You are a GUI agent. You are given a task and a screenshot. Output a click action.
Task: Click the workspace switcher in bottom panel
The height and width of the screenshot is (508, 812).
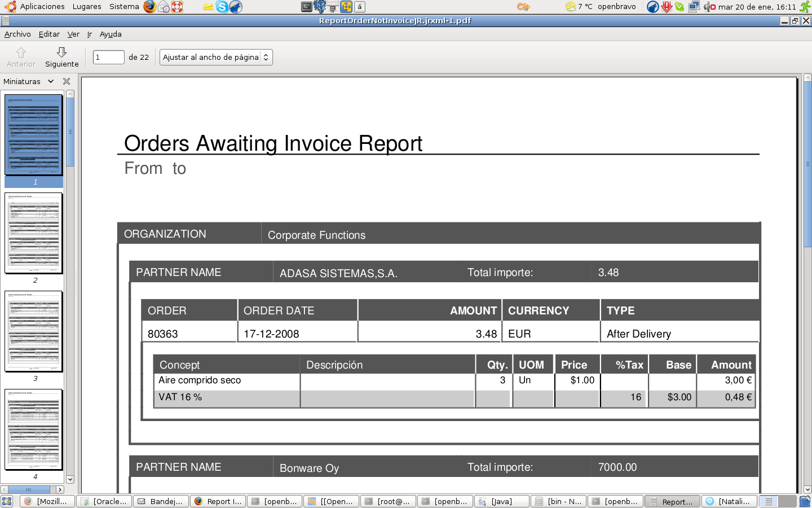778,501
